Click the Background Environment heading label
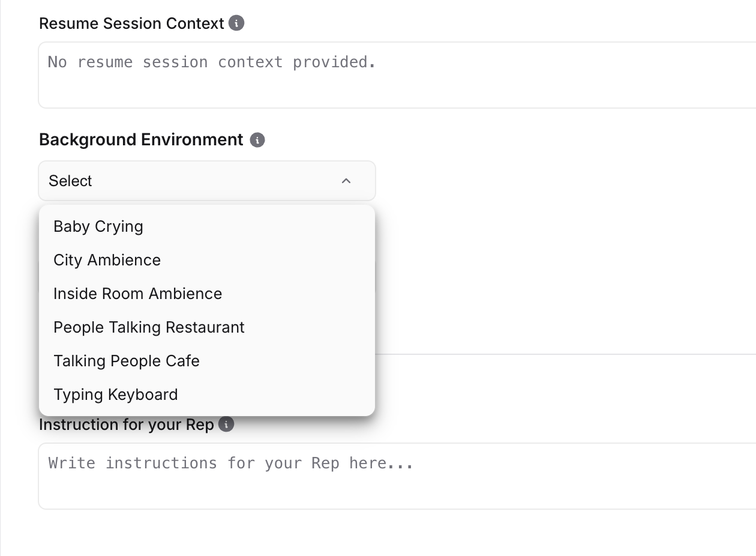The width and height of the screenshot is (756, 556). (x=141, y=140)
